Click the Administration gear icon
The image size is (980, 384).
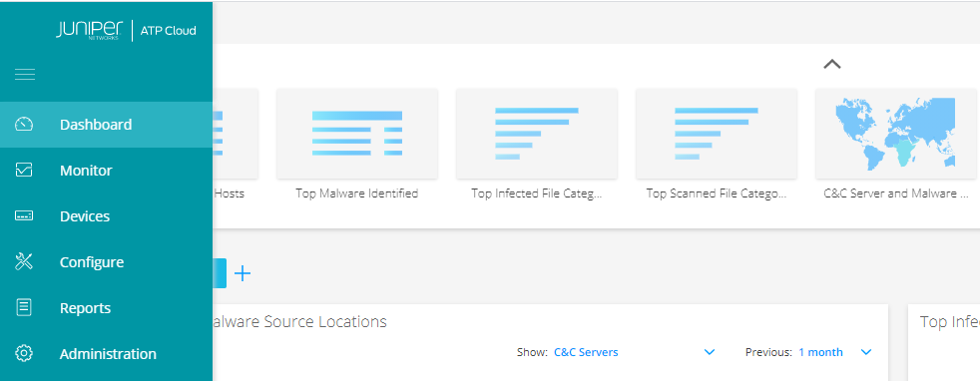(x=24, y=353)
